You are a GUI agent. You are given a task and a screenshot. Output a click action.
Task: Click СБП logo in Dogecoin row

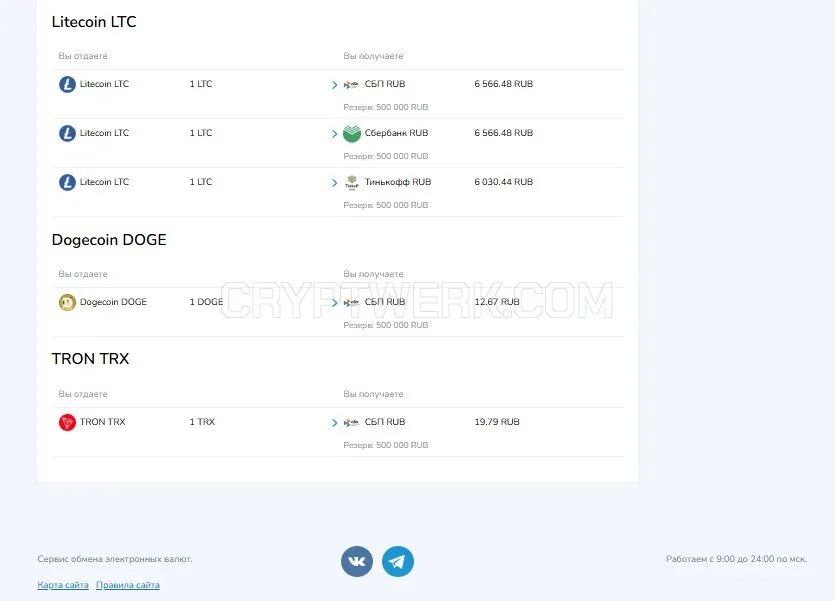pyautogui.click(x=351, y=303)
